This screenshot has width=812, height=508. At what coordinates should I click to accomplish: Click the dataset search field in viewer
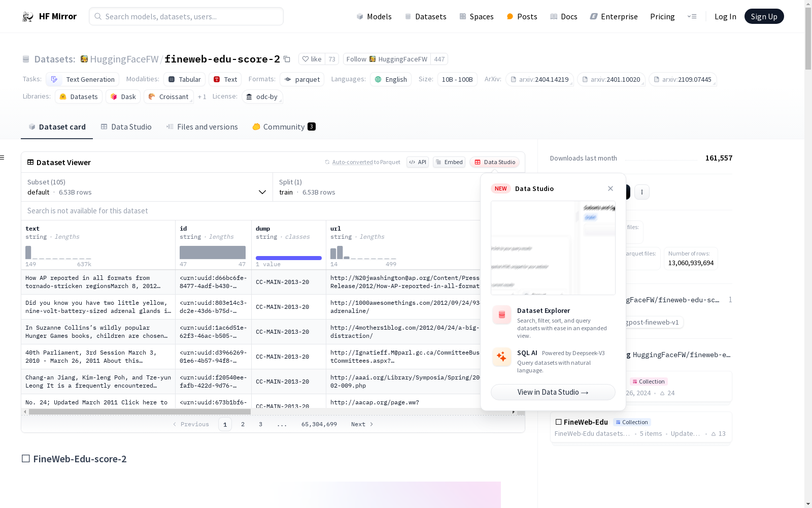(251, 211)
